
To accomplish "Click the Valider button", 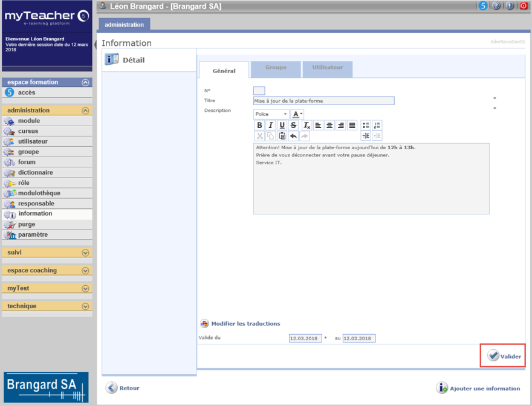I will (x=504, y=356).
